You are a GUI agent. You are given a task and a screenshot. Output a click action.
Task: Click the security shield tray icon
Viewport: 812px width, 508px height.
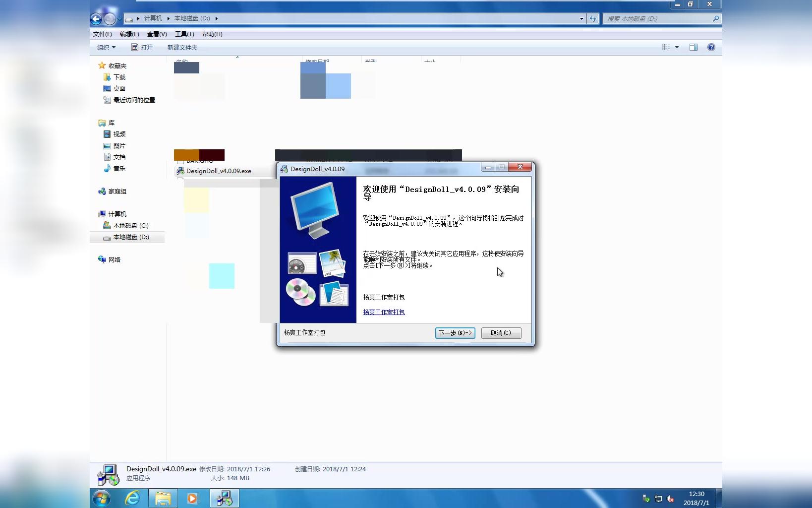point(646,499)
